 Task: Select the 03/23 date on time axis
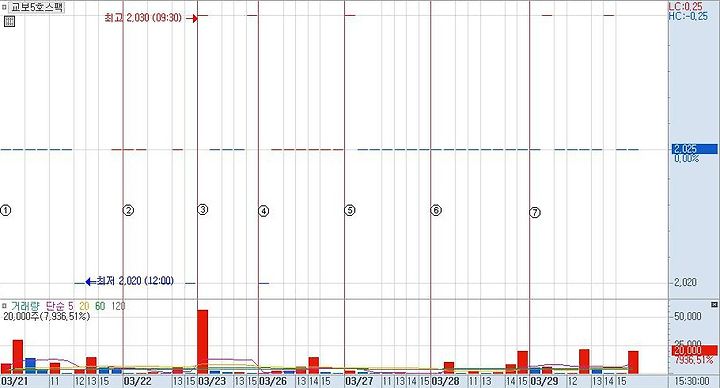coord(212,382)
